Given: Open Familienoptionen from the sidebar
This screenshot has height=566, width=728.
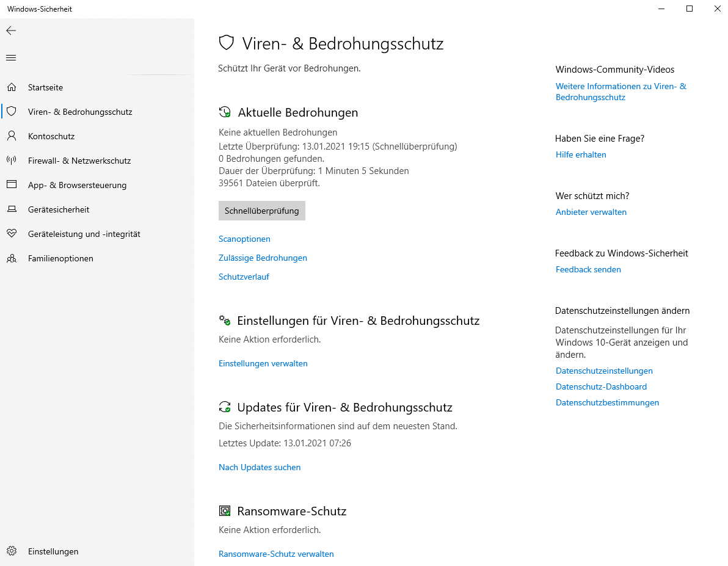Looking at the screenshot, I should point(60,258).
